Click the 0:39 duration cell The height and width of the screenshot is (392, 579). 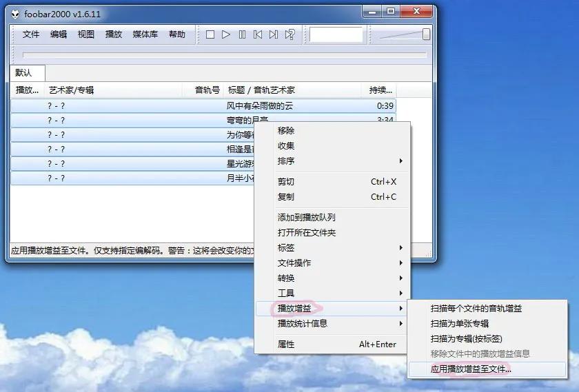[x=385, y=106]
